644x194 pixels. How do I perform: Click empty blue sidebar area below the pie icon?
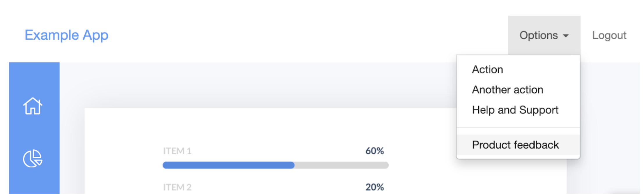point(34,182)
